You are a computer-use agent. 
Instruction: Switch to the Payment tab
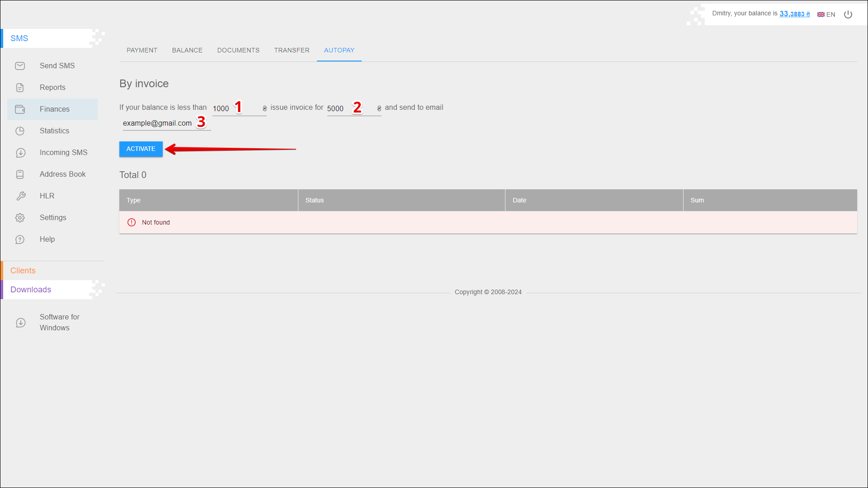142,50
